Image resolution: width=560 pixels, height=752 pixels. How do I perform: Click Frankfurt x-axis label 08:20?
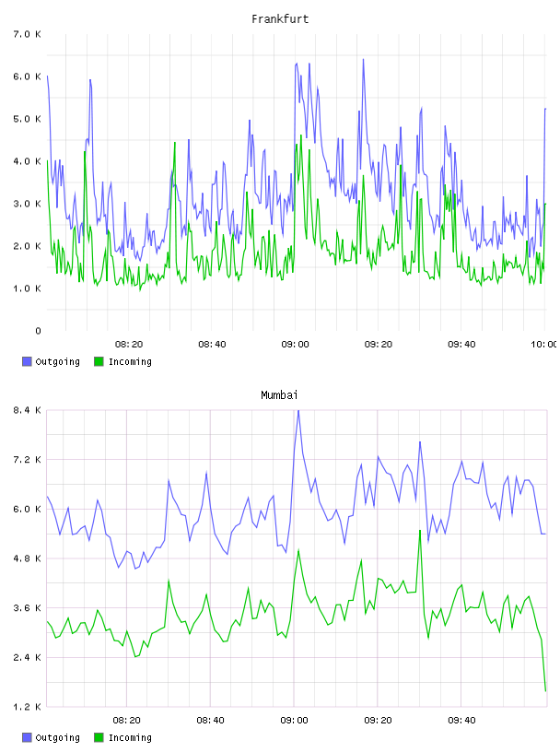(129, 345)
